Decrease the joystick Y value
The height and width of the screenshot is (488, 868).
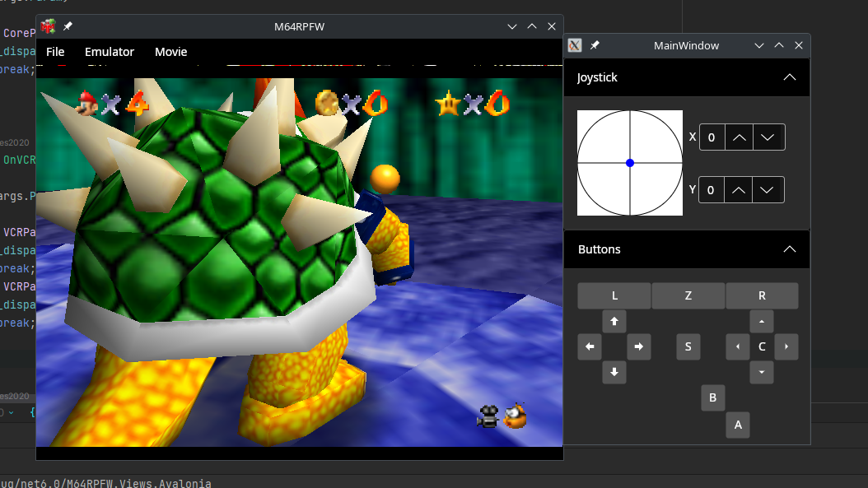[x=767, y=190]
